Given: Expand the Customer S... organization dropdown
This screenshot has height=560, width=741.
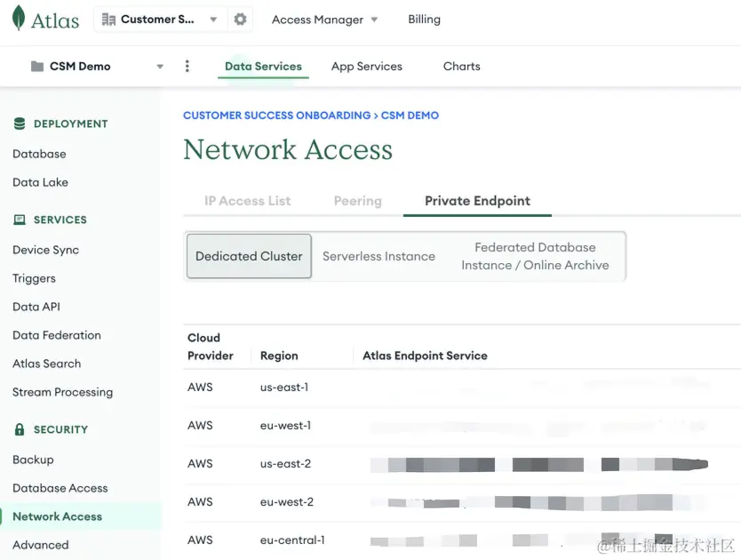Looking at the screenshot, I should point(213,20).
